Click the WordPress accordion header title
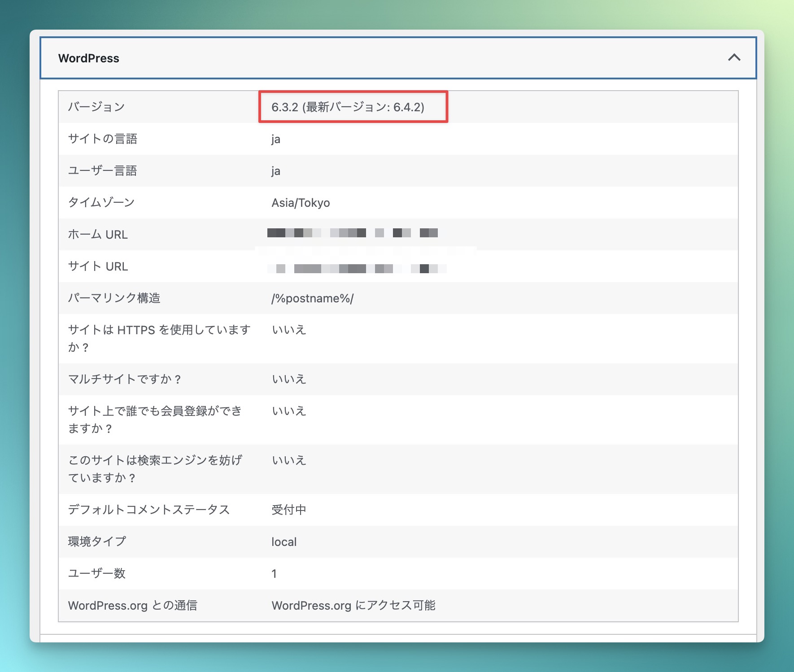Viewport: 794px width, 672px height. (89, 58)
